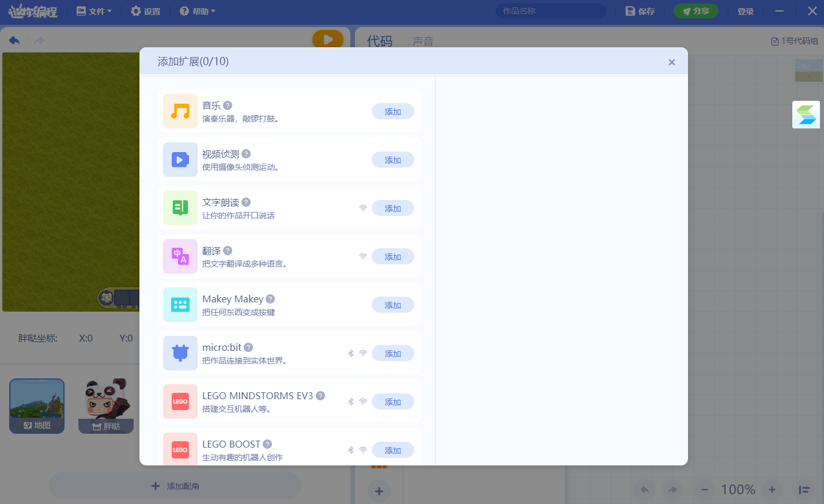The height and width of the screenshot is (504, 824).
Task: Click the workspace redo arrow at bottom
Action: [x=672, y=490]
